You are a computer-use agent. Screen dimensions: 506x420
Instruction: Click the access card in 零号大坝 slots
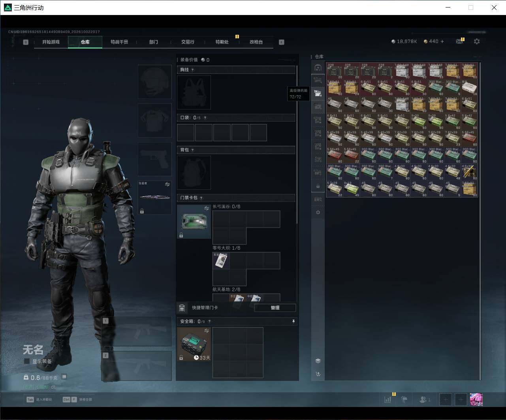coord(221,261)
